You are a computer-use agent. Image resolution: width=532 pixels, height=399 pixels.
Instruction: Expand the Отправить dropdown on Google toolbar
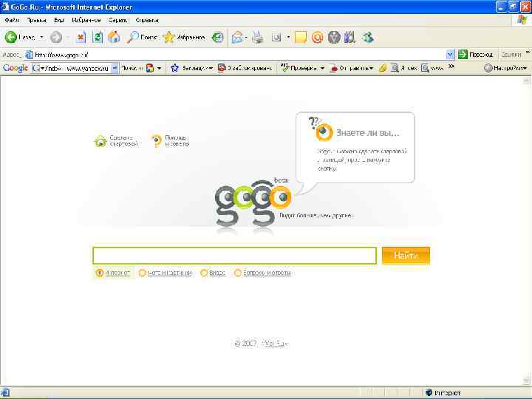372,68
